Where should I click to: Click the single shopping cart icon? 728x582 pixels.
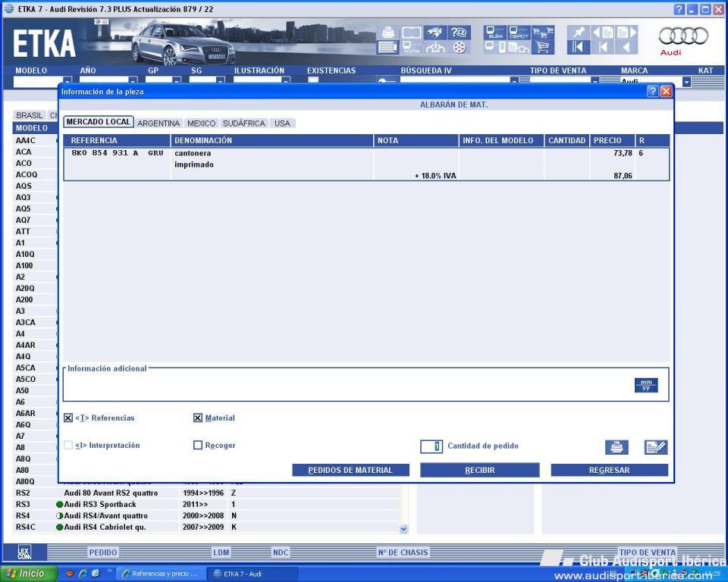[x=543, y=47]
